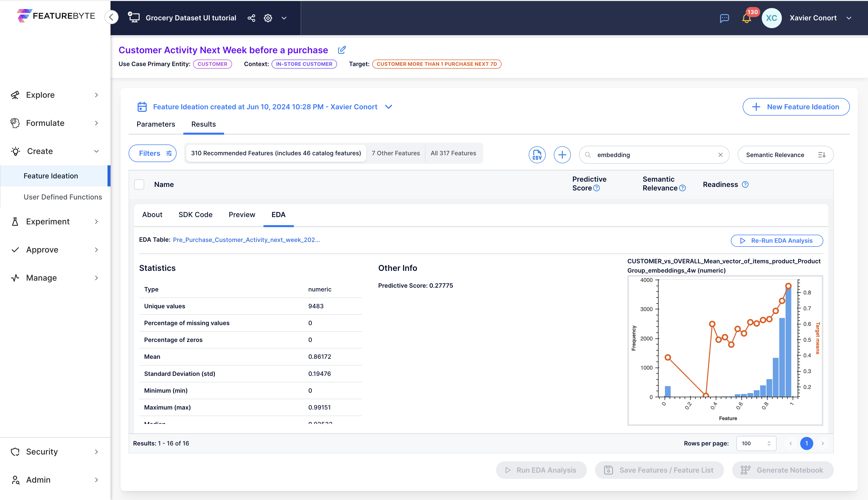
Task: Click the FeatureByte logo
Action: (x=56, y=16)
